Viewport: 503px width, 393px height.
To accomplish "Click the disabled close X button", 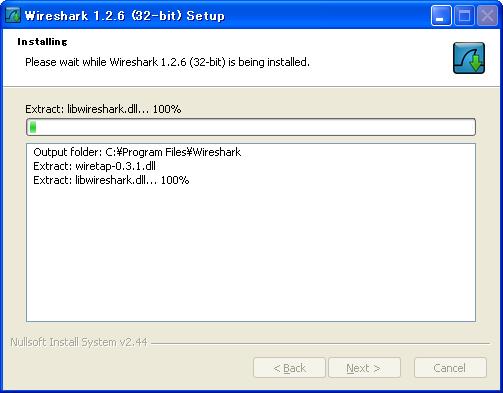I will point(487,15).
